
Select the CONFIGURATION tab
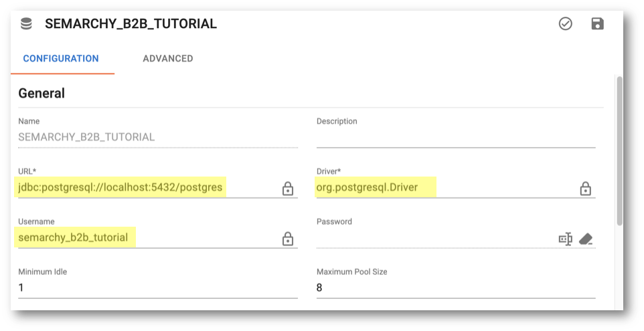[x=61, y=58]
